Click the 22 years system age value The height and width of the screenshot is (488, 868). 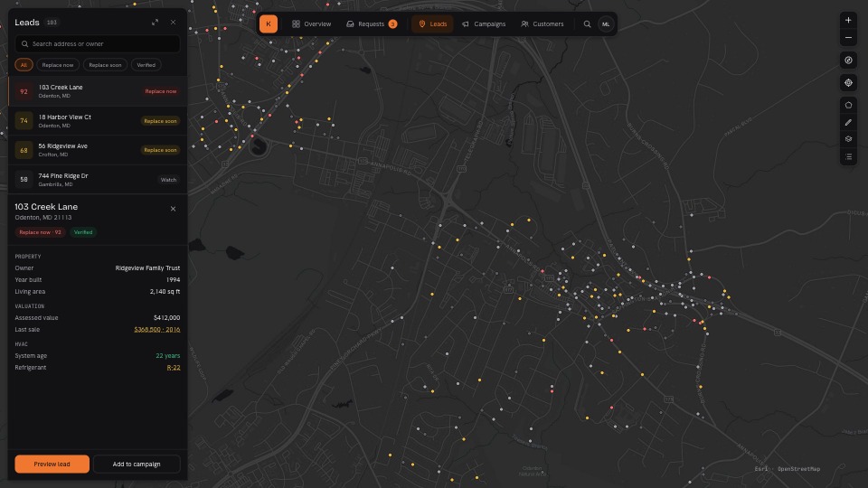tap(168, 356)
